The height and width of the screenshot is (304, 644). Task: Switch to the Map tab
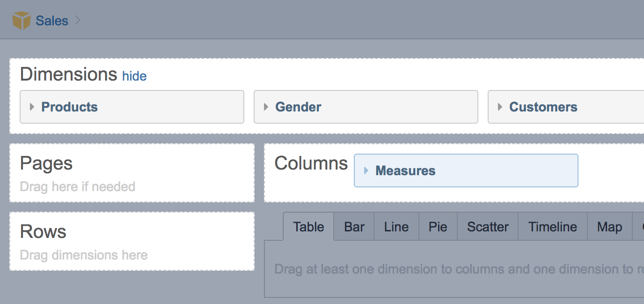tap(609, 227)
